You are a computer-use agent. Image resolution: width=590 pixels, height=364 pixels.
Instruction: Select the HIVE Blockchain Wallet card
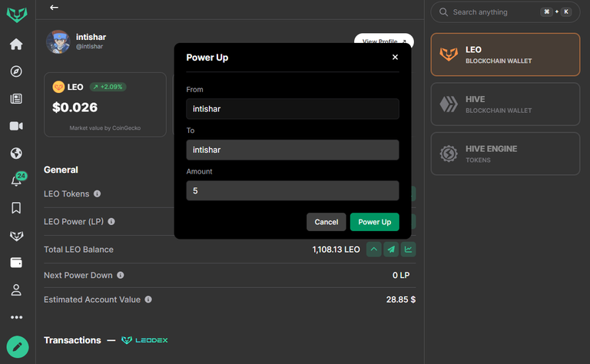point(505,104)
